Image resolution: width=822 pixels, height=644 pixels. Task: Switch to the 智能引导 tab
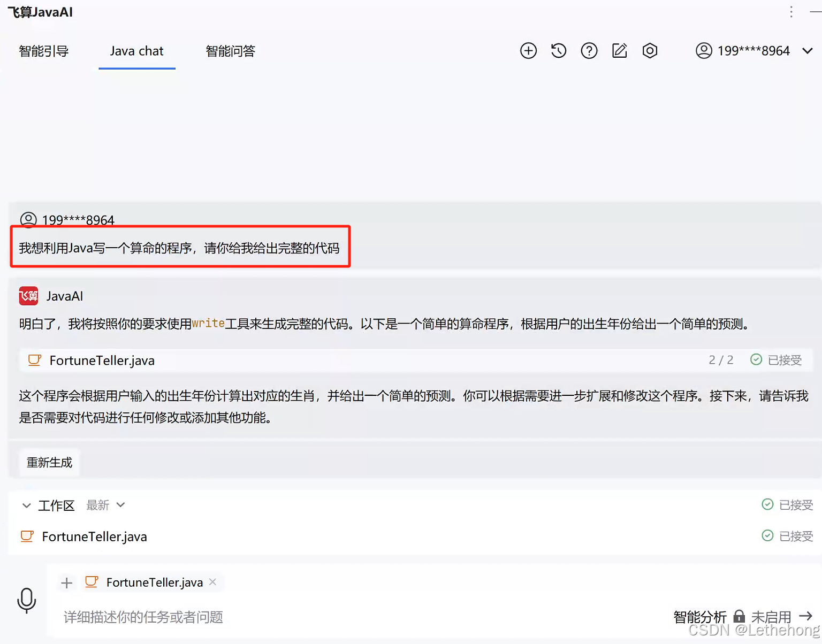pyautogui.click(x=44, y=51)
